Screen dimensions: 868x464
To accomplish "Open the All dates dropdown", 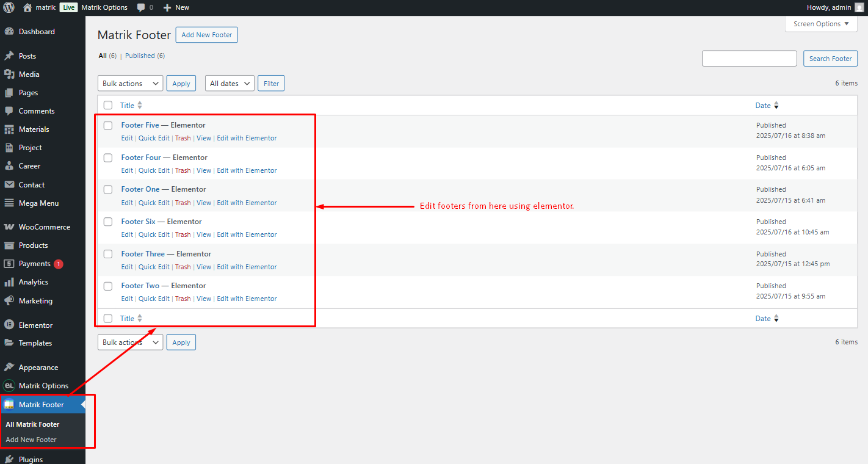I will [230, 84].
